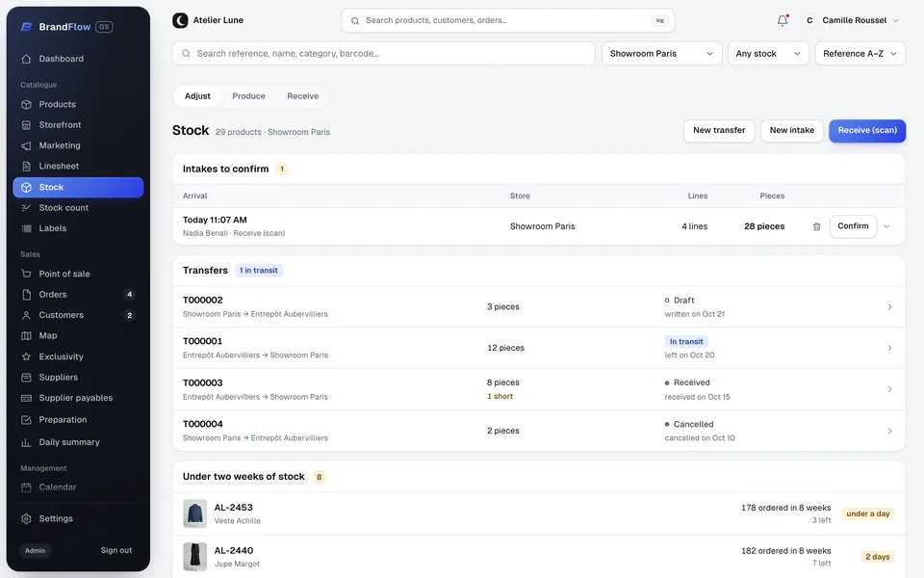
Task: Open Storefront via its shop icon
Action: click(x=26, y=125)
